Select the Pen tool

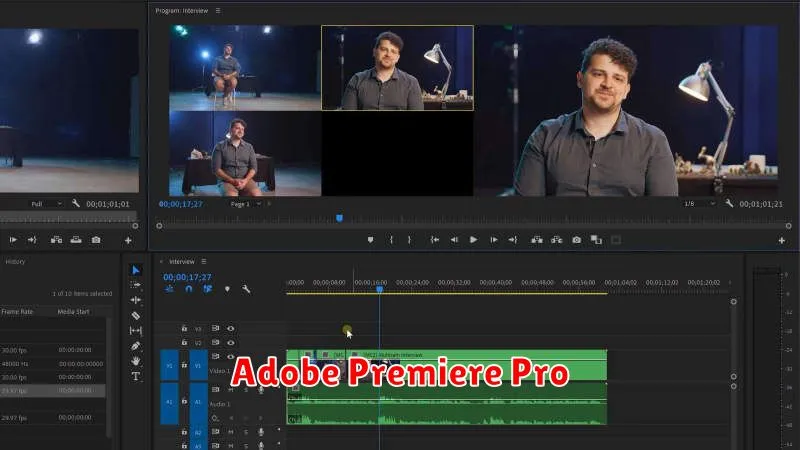(x=136, y=346)
